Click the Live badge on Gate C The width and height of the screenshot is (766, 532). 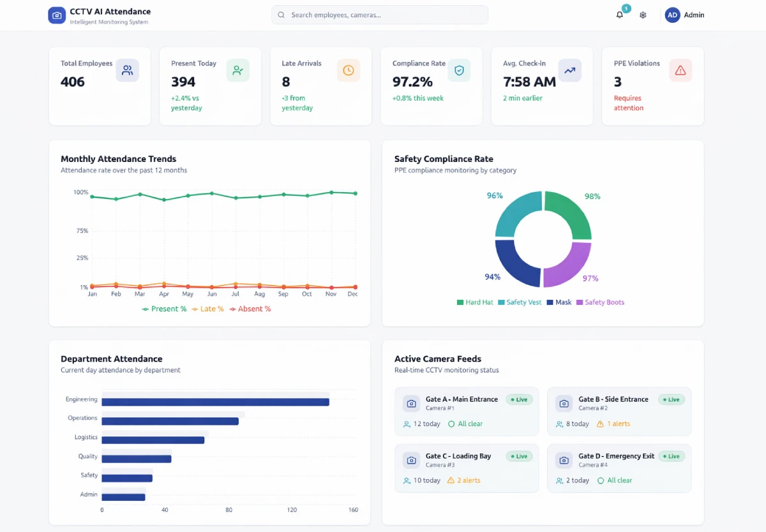(x=519, y=456)
